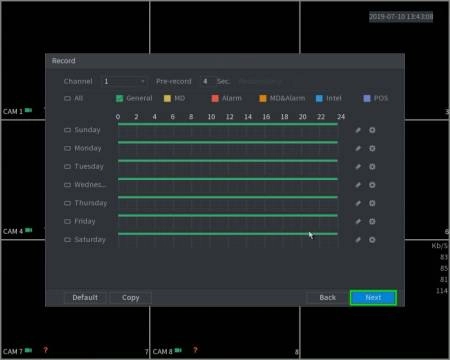450x360 pixels.
Task: Click the eraser icon for Tuesday
Action: point(358,167)
